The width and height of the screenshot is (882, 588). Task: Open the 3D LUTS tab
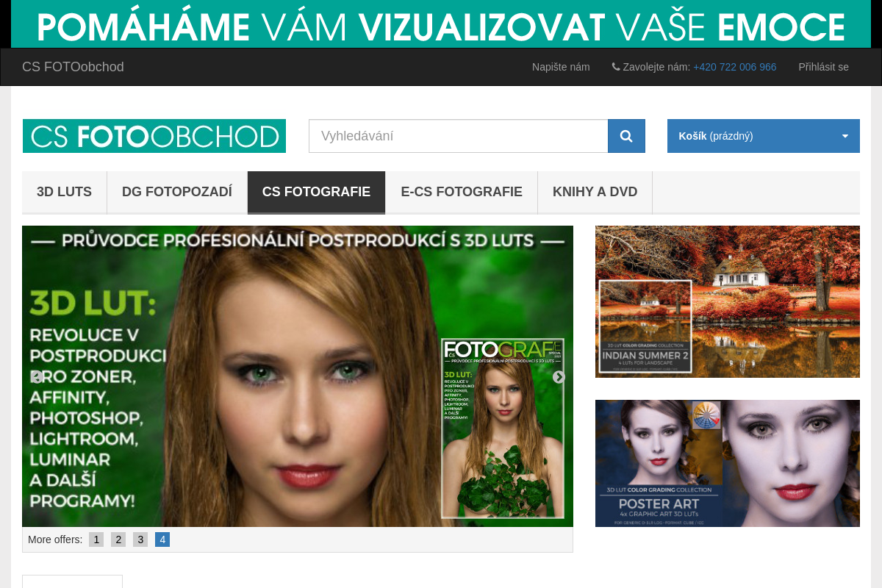65,193
